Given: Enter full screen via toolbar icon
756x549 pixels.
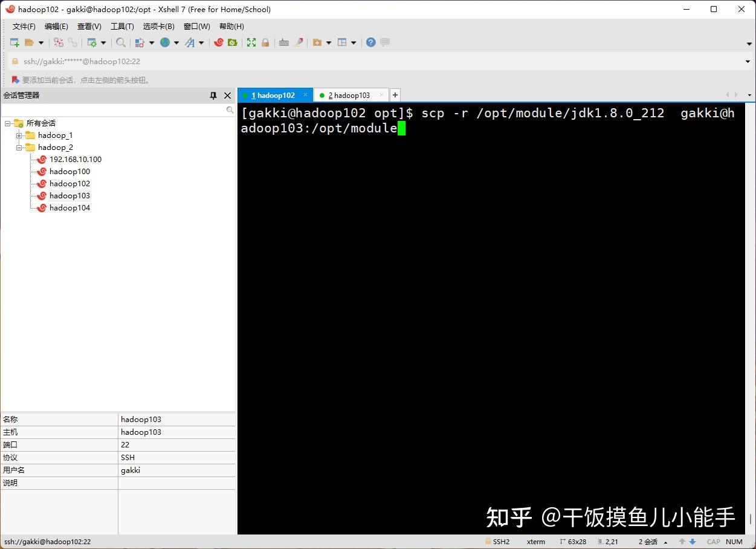Looking at the screenshot, I should [x=251, y=42].
